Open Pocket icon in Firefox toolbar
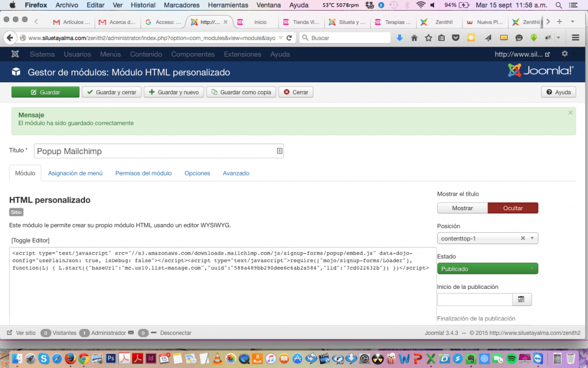Viewport: 588px width, 368px height. click(x=455, y=38)
